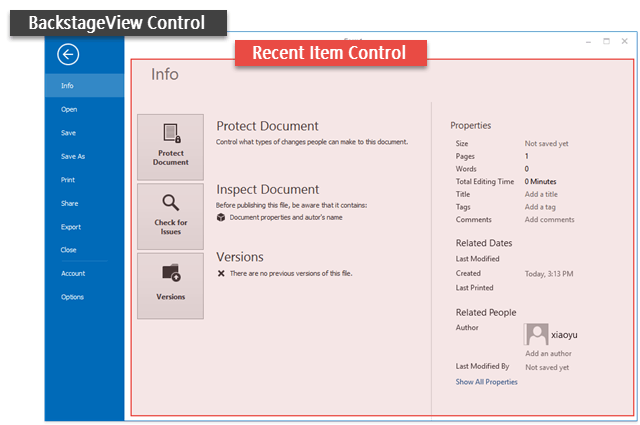Click the magnifier icon in Check for Issues
This screenshot has width=640, height=425.
tap(171, 202)
